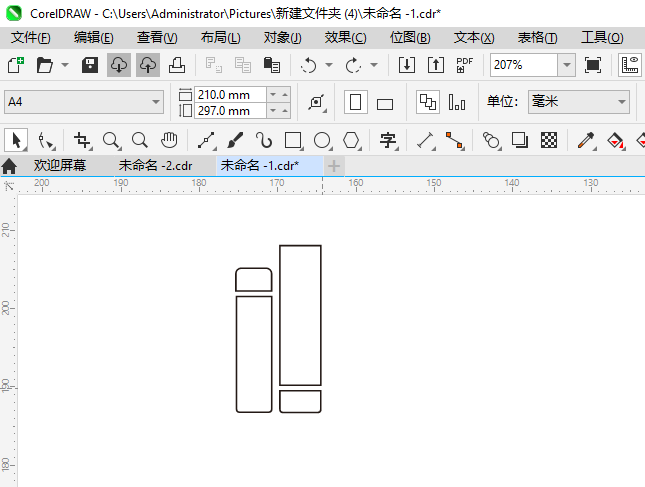Print the document with printer icon
This screenshot has height=487, width=645.
tap(177, 65)
